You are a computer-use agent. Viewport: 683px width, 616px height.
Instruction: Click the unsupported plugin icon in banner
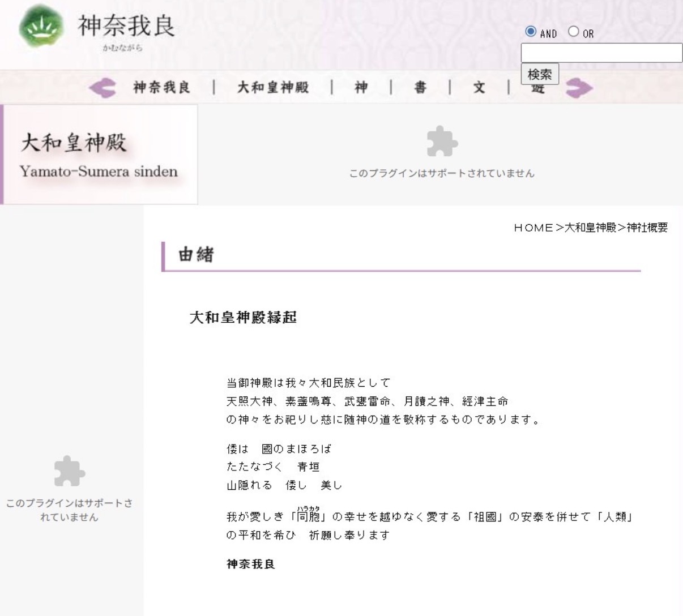pos(442,142)
